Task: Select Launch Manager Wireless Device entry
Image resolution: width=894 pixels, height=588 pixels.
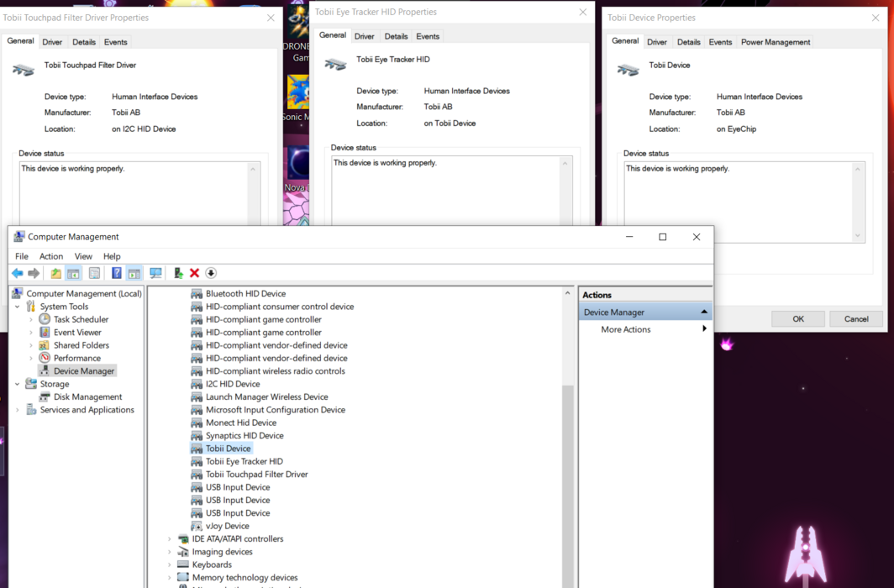Action: coord(267,396)
